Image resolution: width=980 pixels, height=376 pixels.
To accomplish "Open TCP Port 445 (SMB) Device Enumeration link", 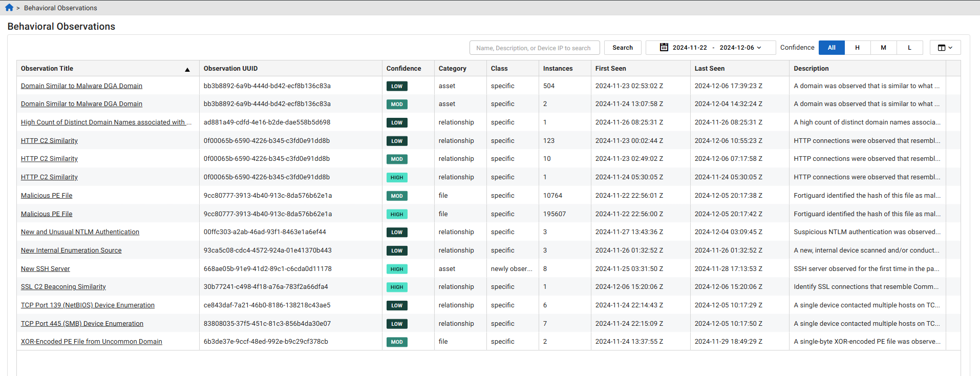I will pyautogui.click(x=82, y=324).
